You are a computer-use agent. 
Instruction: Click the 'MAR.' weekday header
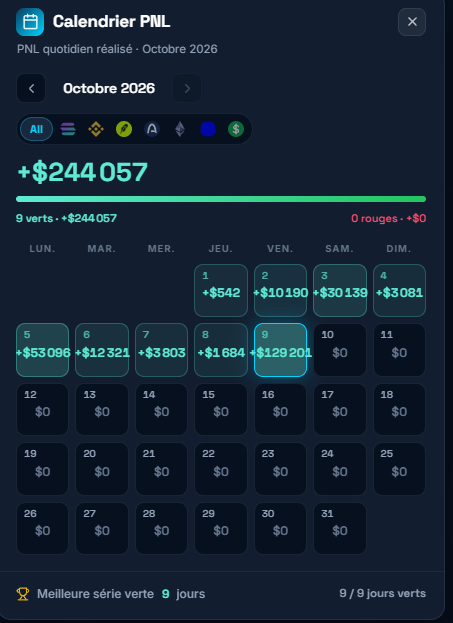pos(102,249)
